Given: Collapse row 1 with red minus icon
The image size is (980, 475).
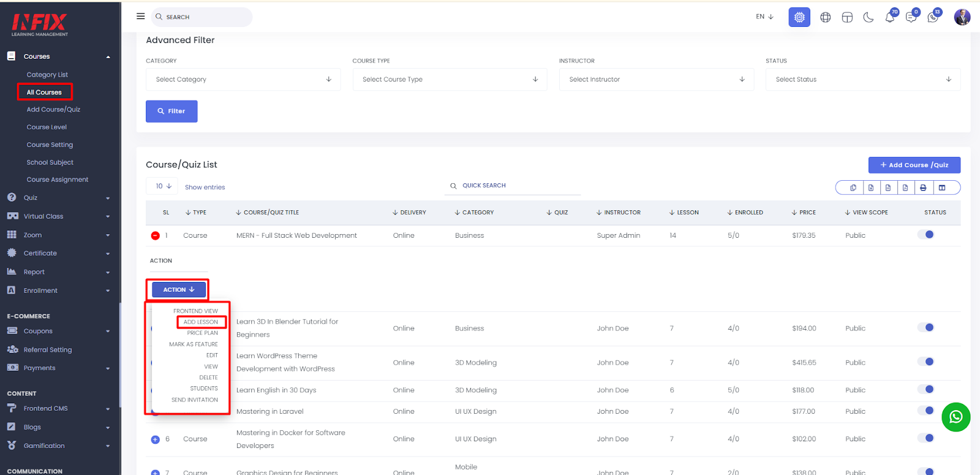Looking at the screenshot, I should 156,235.
